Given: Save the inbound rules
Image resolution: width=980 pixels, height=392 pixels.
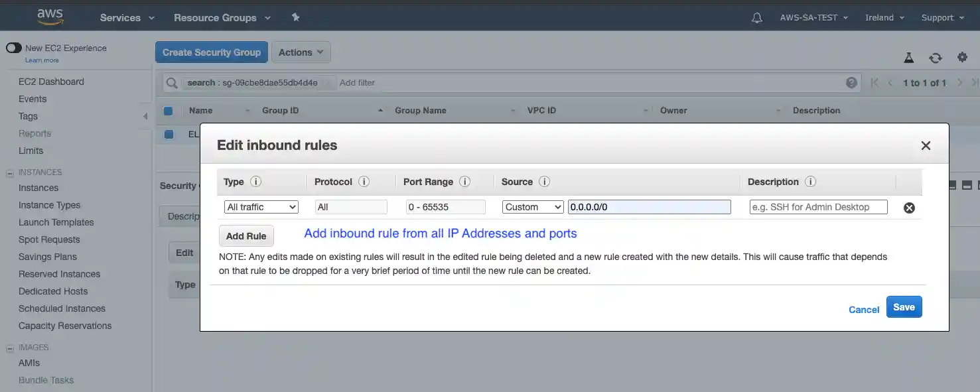Looking at the screenshot, I should pyautogui.click(x=904, y=307).
